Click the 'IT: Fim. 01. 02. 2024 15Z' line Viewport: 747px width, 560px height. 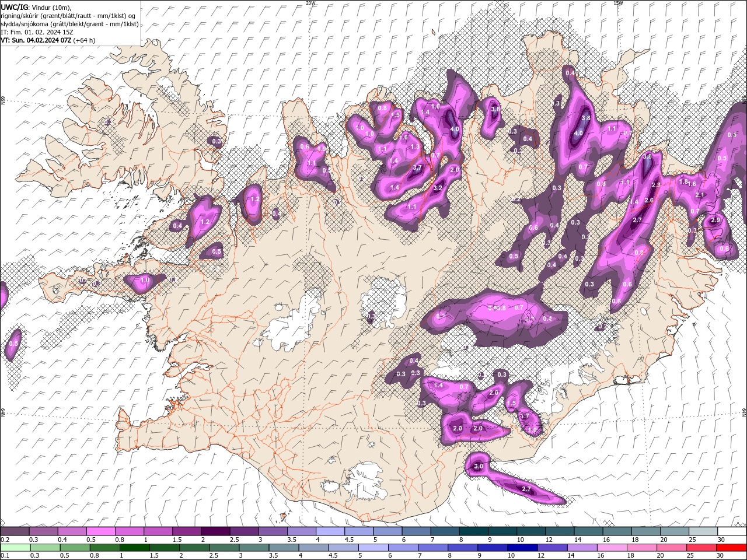(37, 32)
